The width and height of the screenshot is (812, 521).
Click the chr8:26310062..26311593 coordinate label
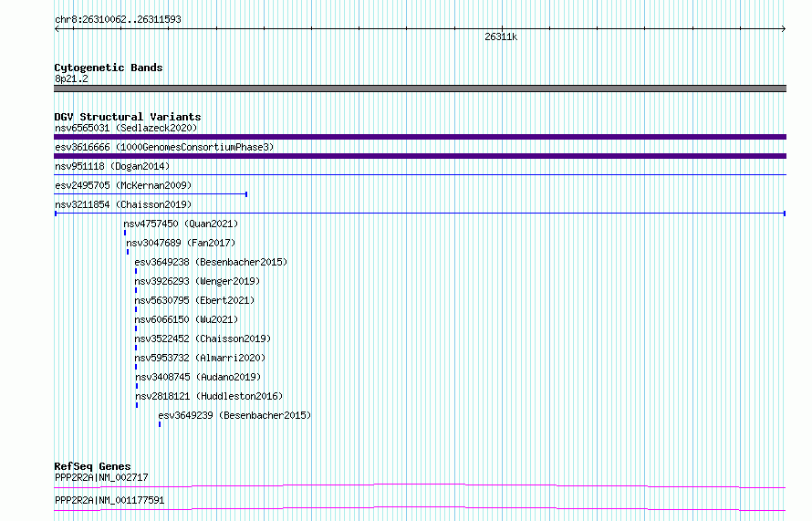(118, 20)
